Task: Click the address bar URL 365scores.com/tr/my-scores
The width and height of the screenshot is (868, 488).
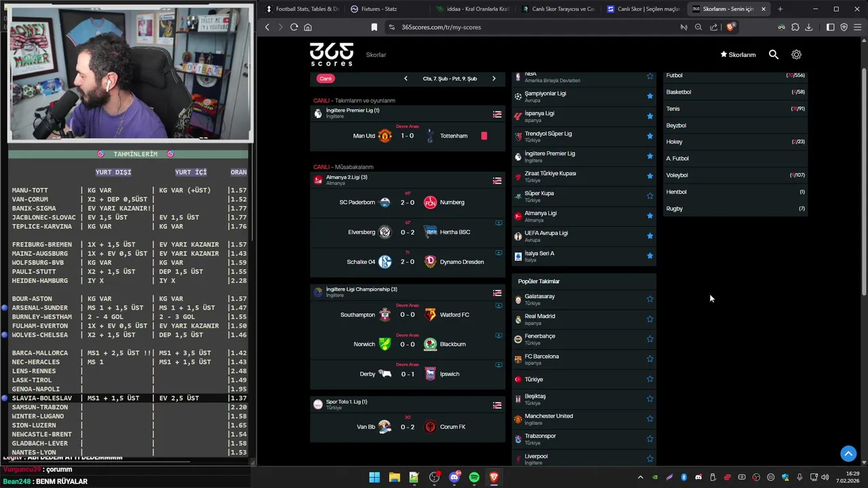Action: (441, 27)
